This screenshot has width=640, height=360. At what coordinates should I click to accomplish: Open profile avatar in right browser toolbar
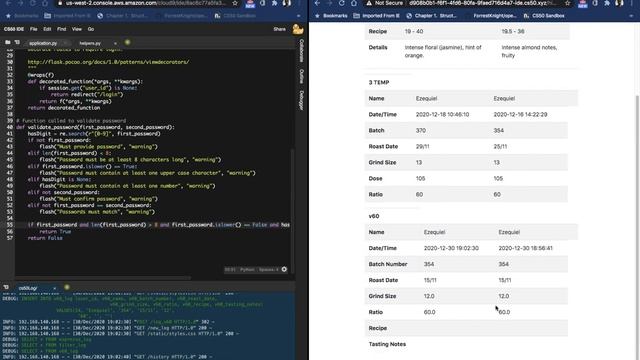pyautogui.click(x=619, y=3)
